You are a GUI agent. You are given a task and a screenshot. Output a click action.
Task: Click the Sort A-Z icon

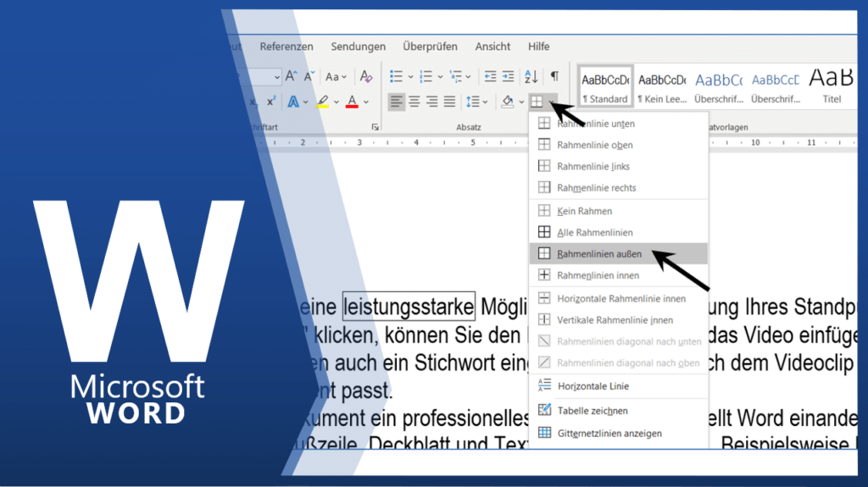click(531, 76)
